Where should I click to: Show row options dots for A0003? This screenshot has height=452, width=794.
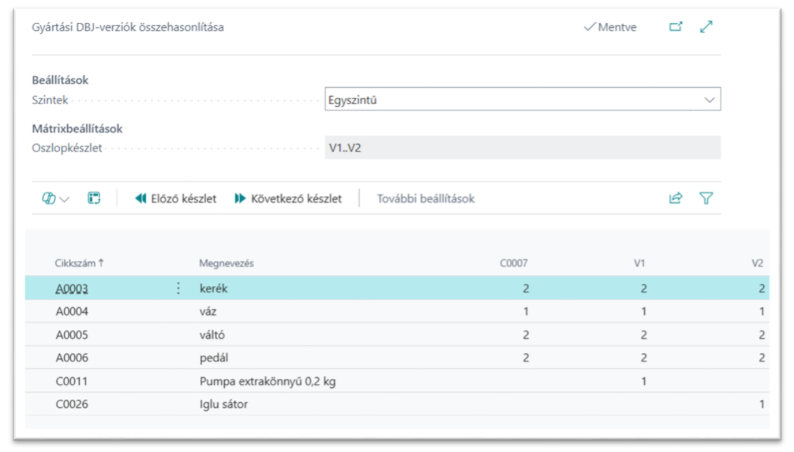[x=179, y=288]
